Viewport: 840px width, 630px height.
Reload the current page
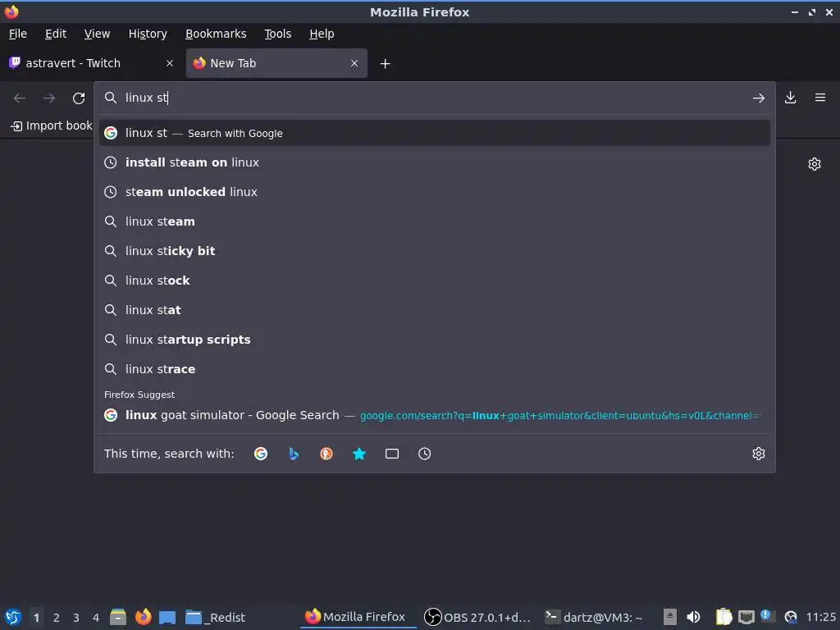79,98
